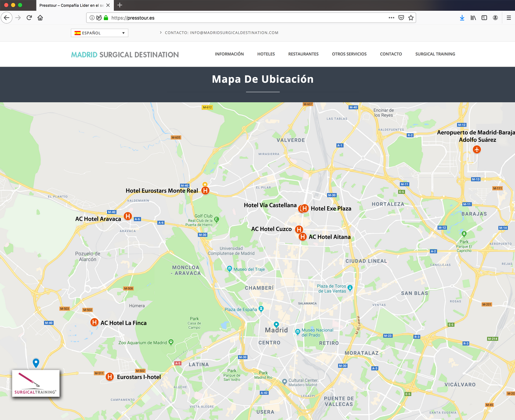Click the Eurostars I-hotel map marker
The height and width of the screenshot is (420, 515).
click(x=109, y=377)
